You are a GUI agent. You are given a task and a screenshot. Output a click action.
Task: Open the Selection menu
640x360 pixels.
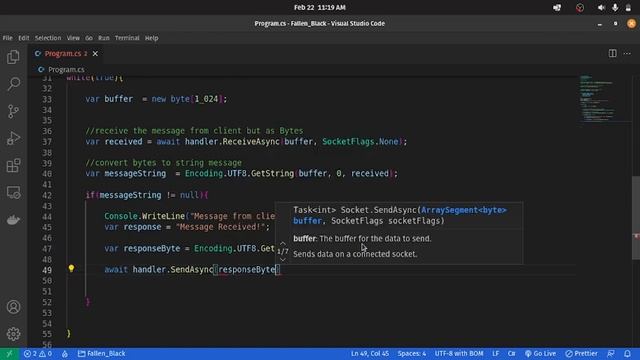click(x=48, y=38)
